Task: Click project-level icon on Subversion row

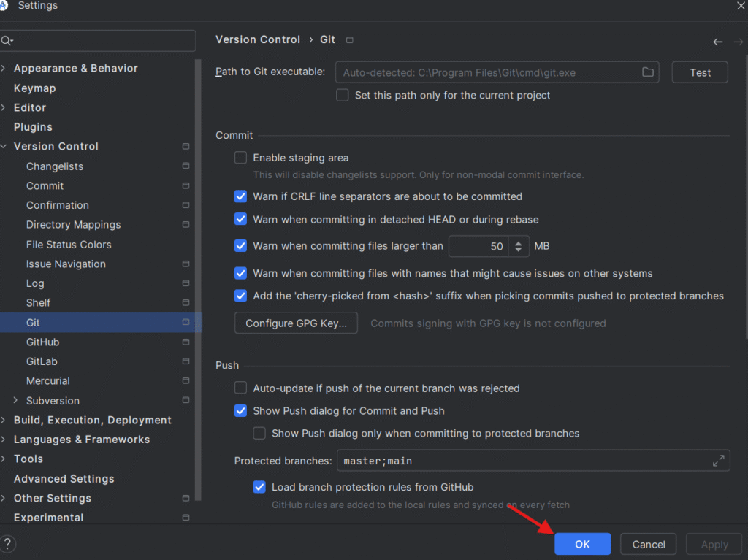Action: click(186, 400)
